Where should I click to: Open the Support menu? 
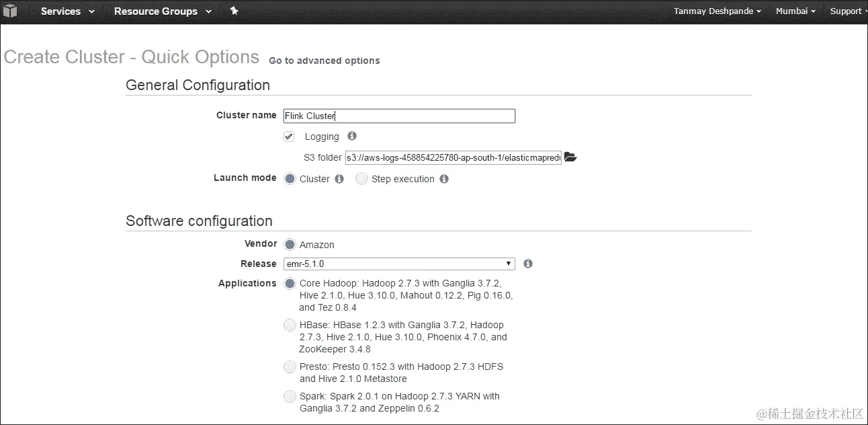(849, 11)
